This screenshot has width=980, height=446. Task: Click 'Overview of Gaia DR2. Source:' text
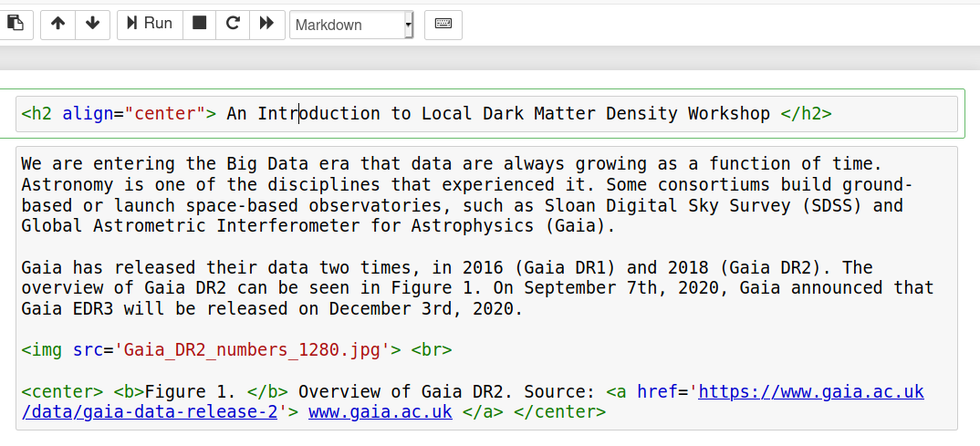point(446,391)
